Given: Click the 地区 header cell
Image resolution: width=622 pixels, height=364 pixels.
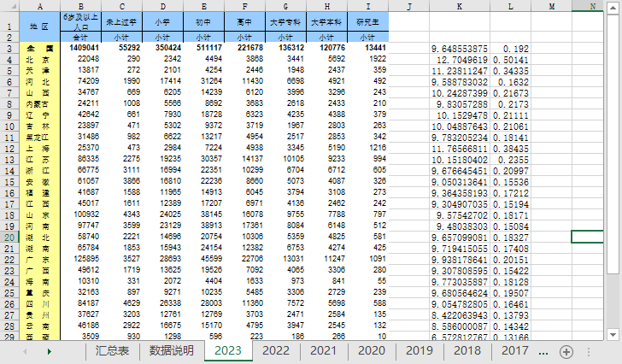Looking at the screenshot, I should click(x=39, y=26).
